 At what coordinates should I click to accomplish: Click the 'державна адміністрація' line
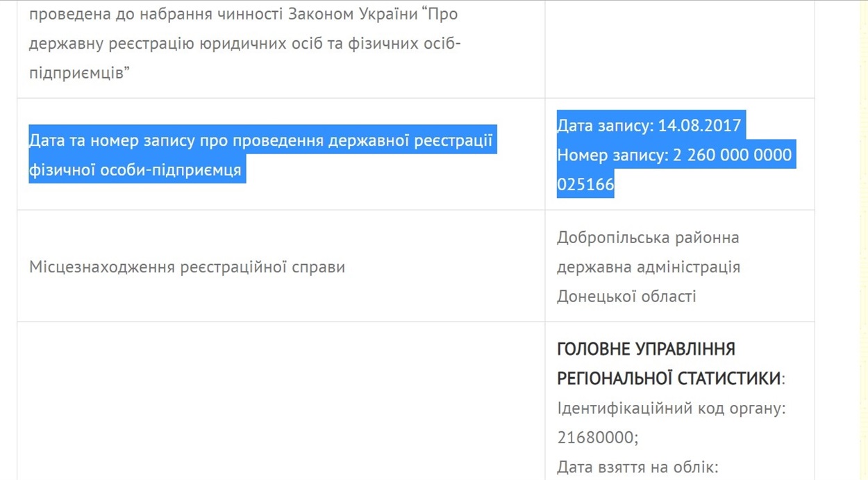(648, 267)
